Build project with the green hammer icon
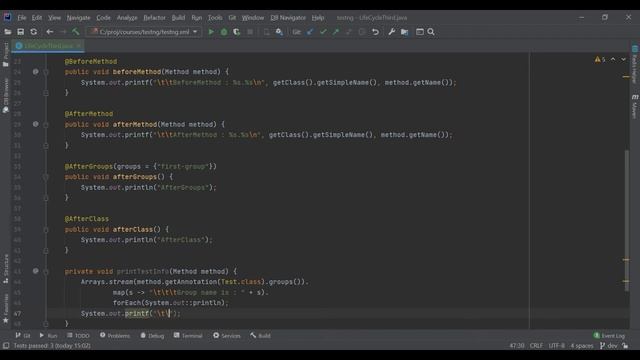Viewport: 640px width, 360px height. pos(76,32)
